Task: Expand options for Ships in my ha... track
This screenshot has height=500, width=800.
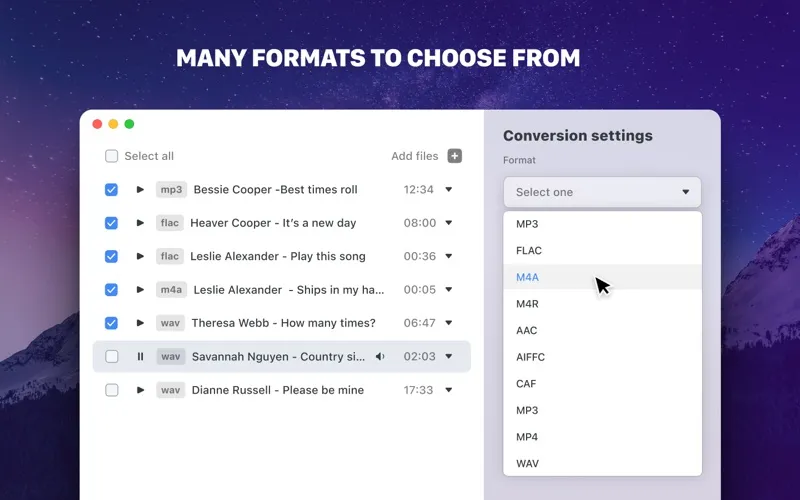Action: pyautogui.click(x=448, y=290)
